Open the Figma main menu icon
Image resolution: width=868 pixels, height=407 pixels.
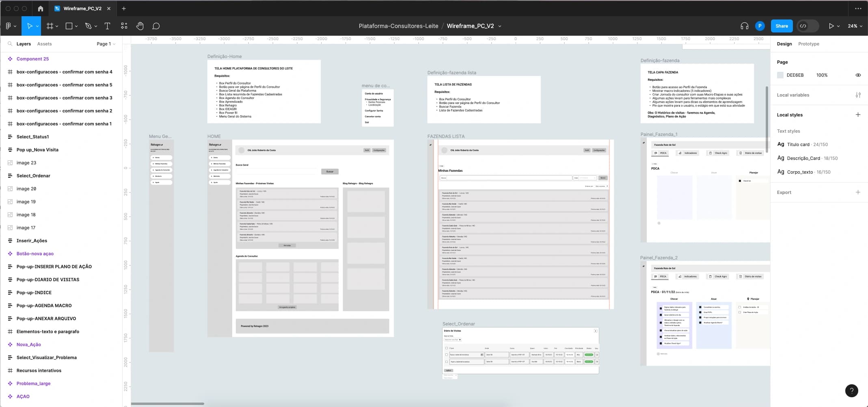tap(9, 26)
